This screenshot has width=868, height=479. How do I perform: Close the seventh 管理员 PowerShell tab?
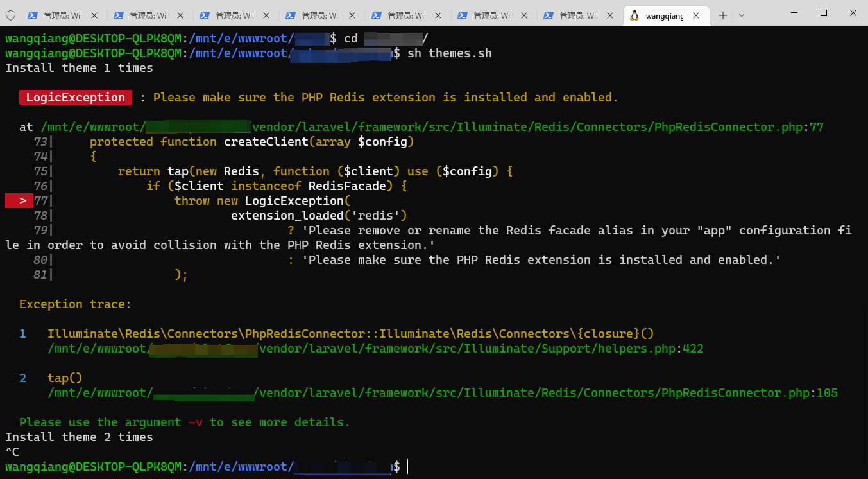[x=610, y=15]
